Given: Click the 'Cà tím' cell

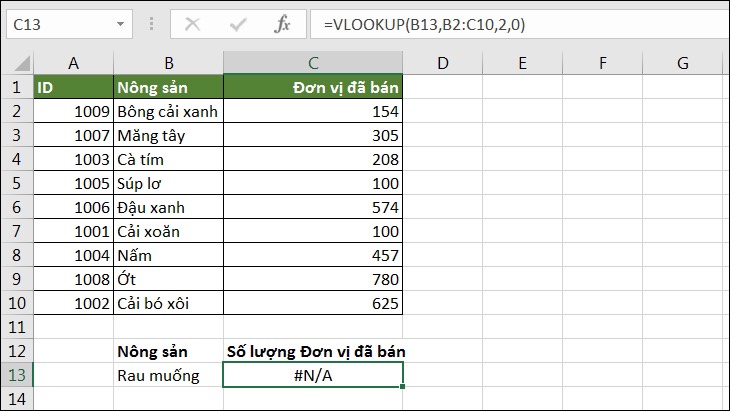Looking at the screenshot, I should (x=169, y=159).
